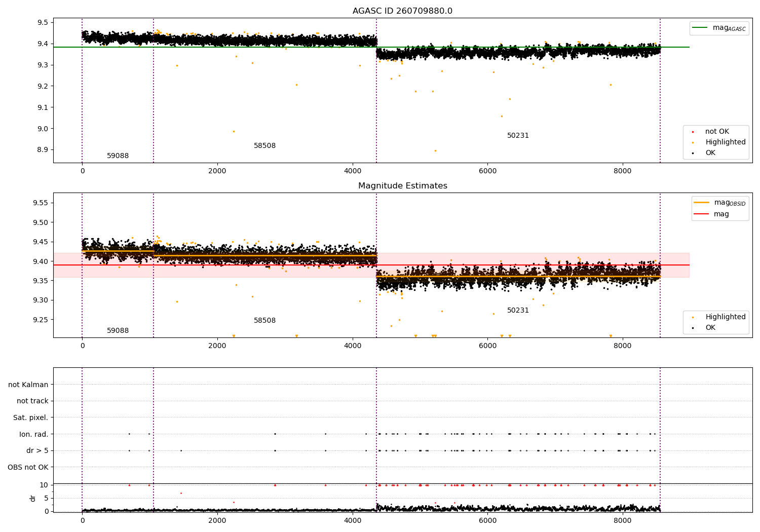The image size is (760, 532).
Task: Click obsid label '58508' in AGASC plot
Action: pyautogui.click(x=264, y=146)
